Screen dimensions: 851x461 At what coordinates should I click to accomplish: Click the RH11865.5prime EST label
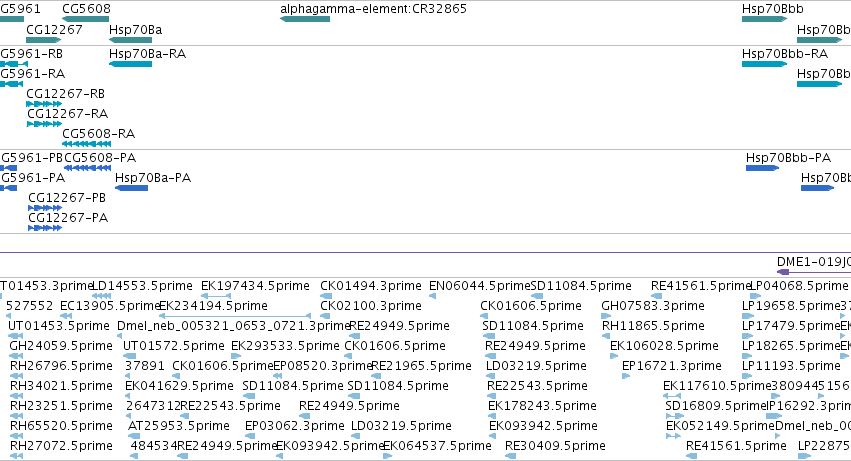tap(653, 326)
